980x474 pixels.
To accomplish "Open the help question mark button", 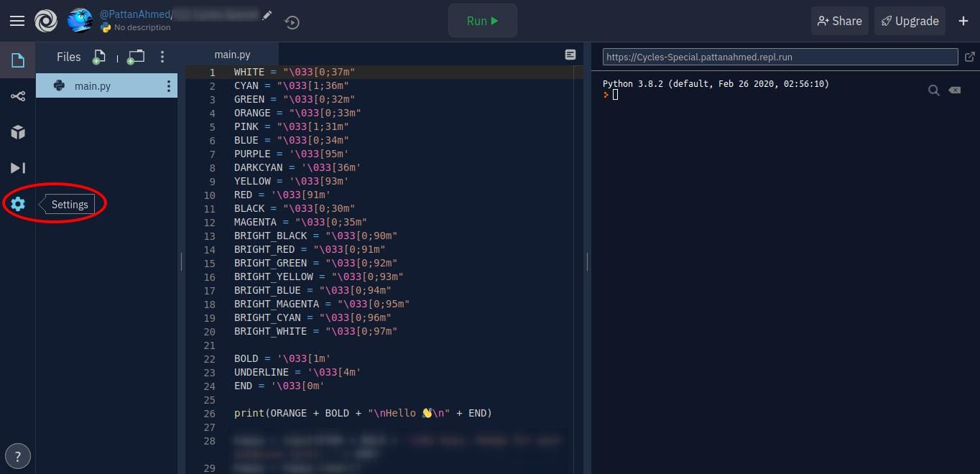I will pyautogui.click(x=18, y=455).
